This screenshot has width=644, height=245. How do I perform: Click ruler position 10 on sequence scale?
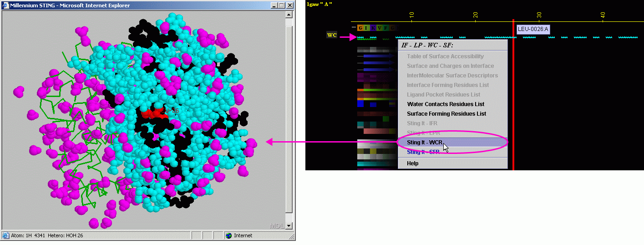pos(412,15)
